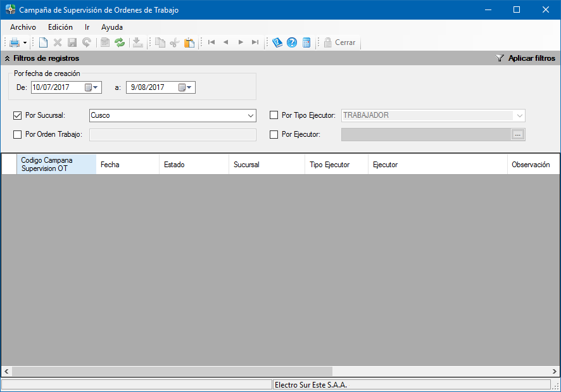Enable the Por Orden Trabajo checkbox
This screenshot has height=392, width=561.
tap(17, 134)
